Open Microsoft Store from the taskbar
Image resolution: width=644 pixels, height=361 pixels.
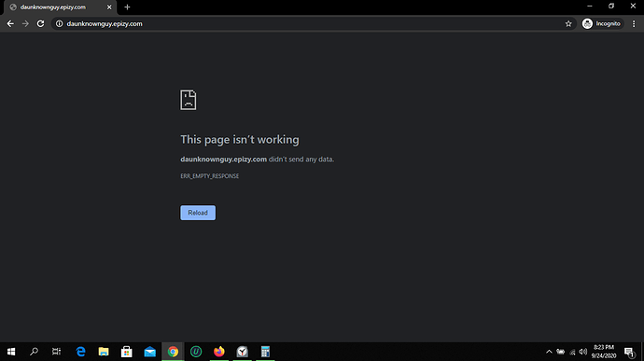pyautogui.click(x=127, y=352)
